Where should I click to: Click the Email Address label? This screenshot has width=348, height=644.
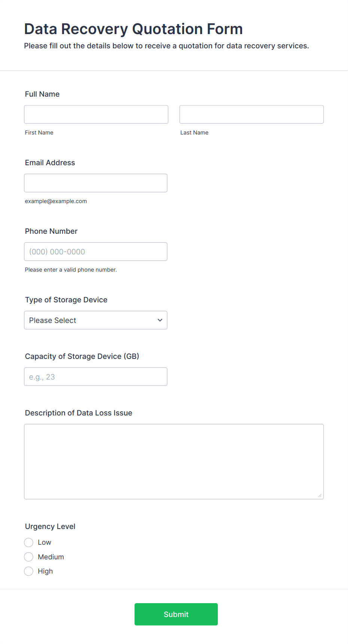pos(50,163)
